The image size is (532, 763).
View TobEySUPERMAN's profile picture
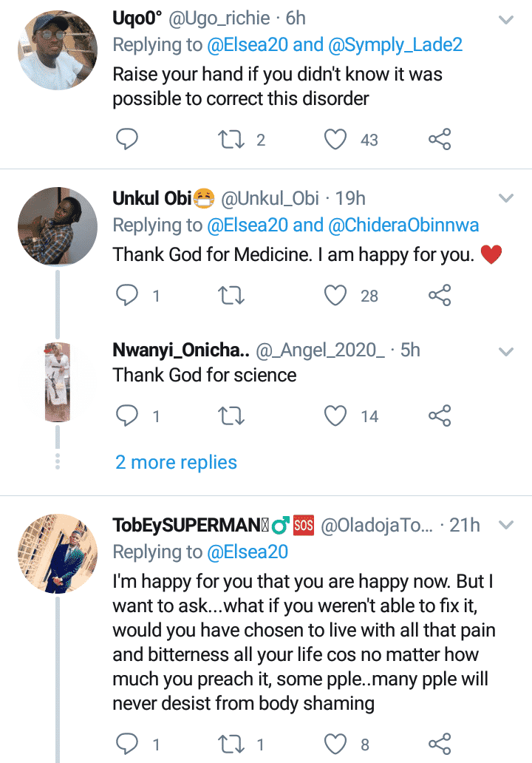[x=57, y=555]
